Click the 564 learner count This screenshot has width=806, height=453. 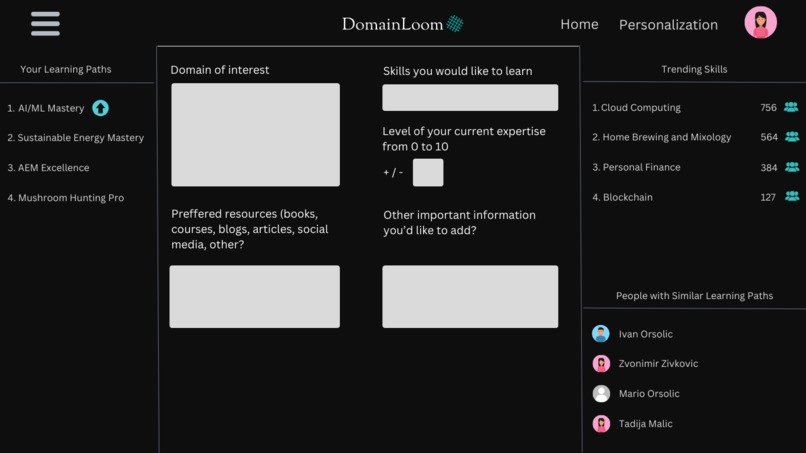pos(769,137)
